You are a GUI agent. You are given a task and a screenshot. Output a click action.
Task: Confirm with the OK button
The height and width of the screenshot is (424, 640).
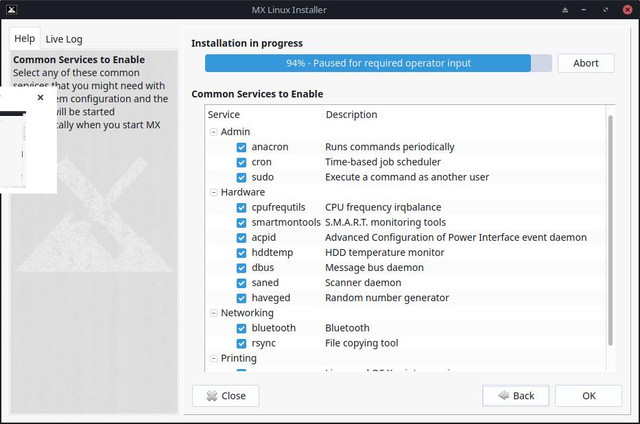[x=589, y=396]
